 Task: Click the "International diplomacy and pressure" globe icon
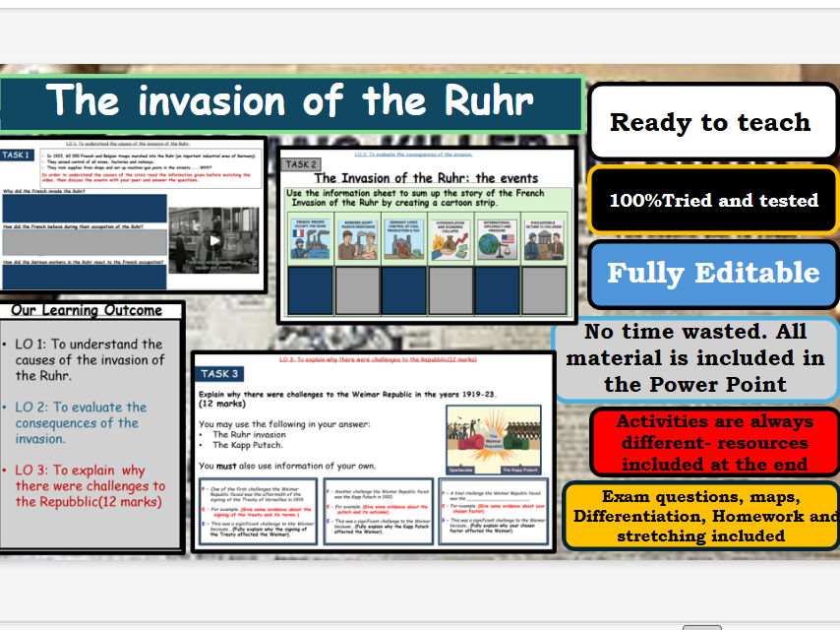coord(496,238)
